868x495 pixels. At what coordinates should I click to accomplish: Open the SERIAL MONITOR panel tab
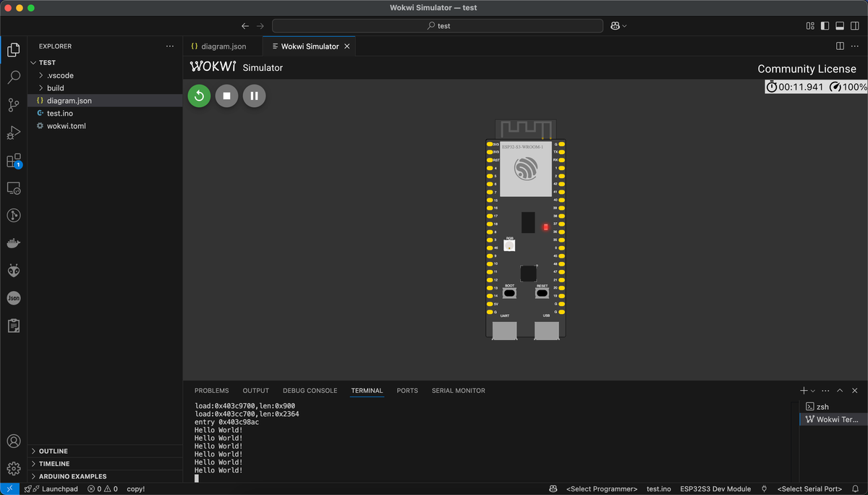click(458, 391)
